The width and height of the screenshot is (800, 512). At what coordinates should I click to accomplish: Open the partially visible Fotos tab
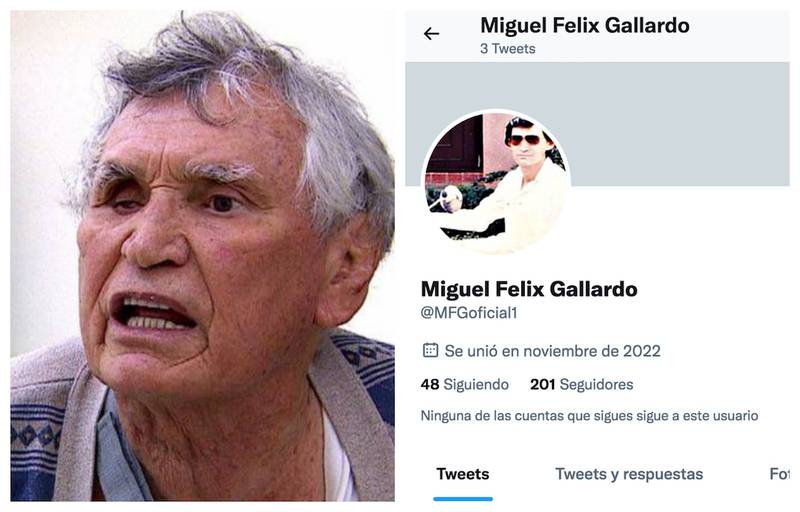click(x=780, y=474)
